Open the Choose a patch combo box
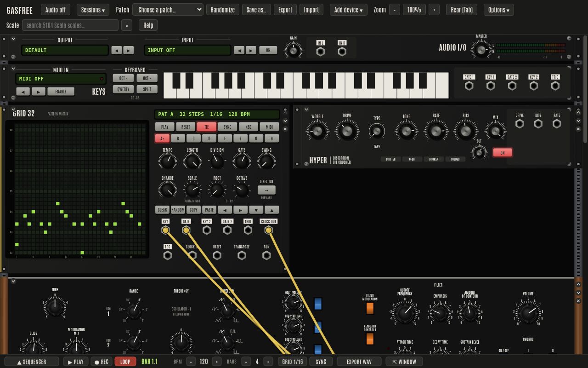Image resolution: width=588 pixels, height=368 pixels. [168, 10]
